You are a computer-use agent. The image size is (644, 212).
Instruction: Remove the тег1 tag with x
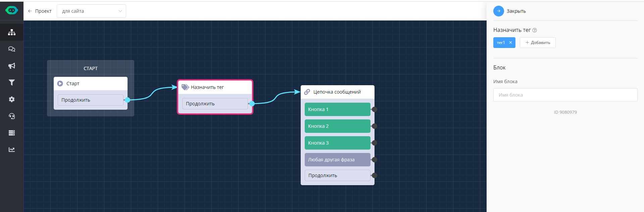pos(510,43)
